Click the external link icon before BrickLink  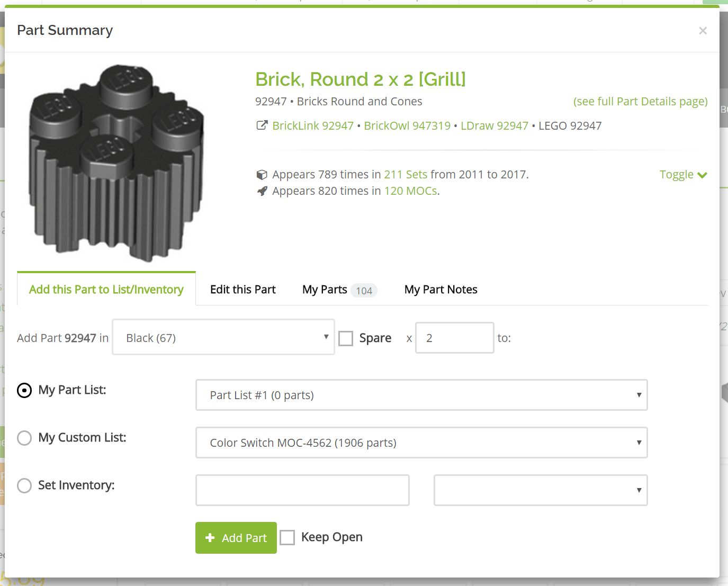262,125
